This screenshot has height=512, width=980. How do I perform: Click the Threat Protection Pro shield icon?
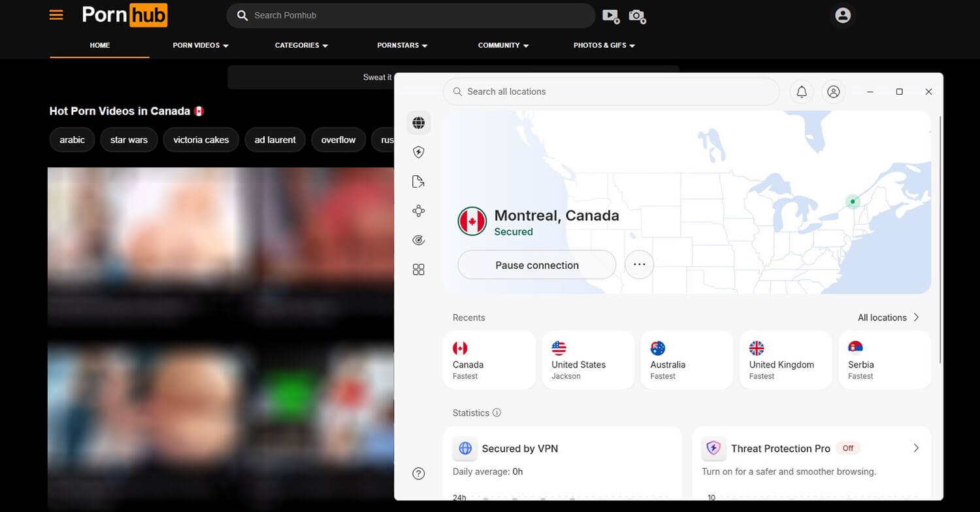713,449
